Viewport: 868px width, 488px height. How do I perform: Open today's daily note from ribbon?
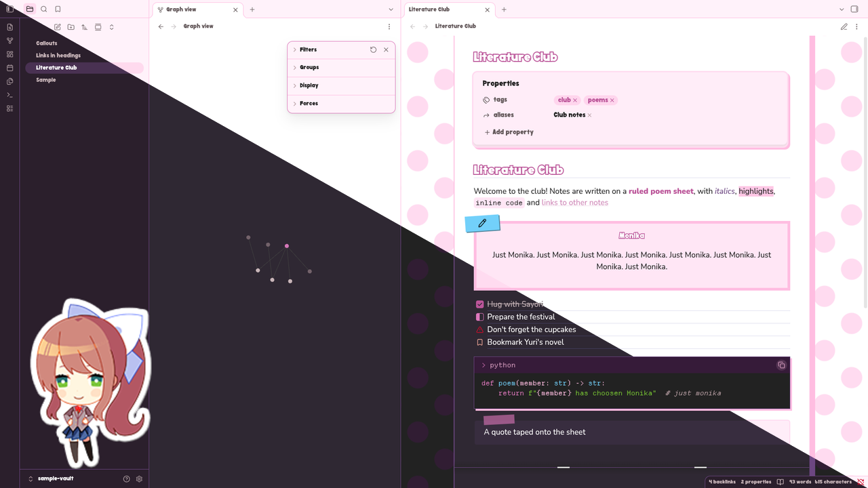[x=9, y=68]
